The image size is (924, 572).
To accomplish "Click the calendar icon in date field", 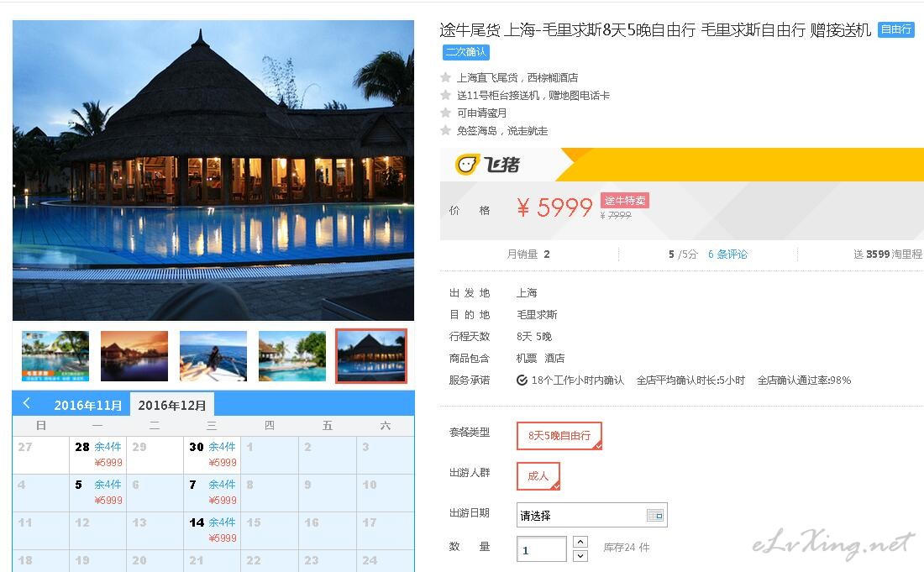I will click(x=654, y=516).
